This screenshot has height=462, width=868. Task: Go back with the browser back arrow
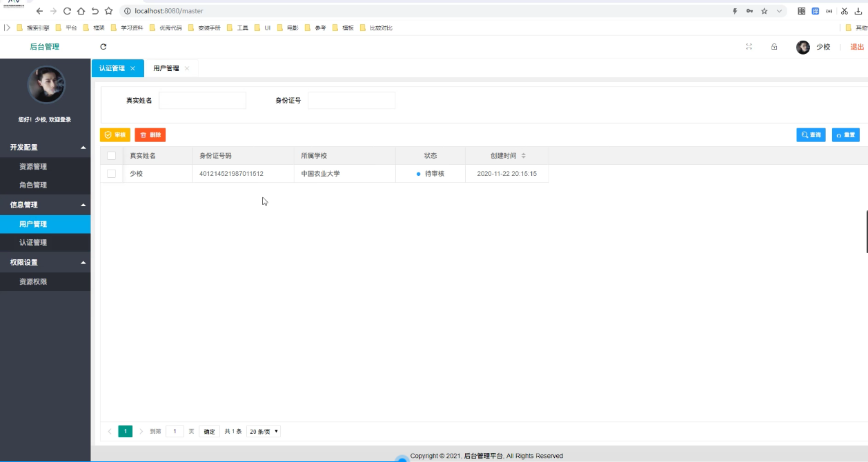pos(40,11)
